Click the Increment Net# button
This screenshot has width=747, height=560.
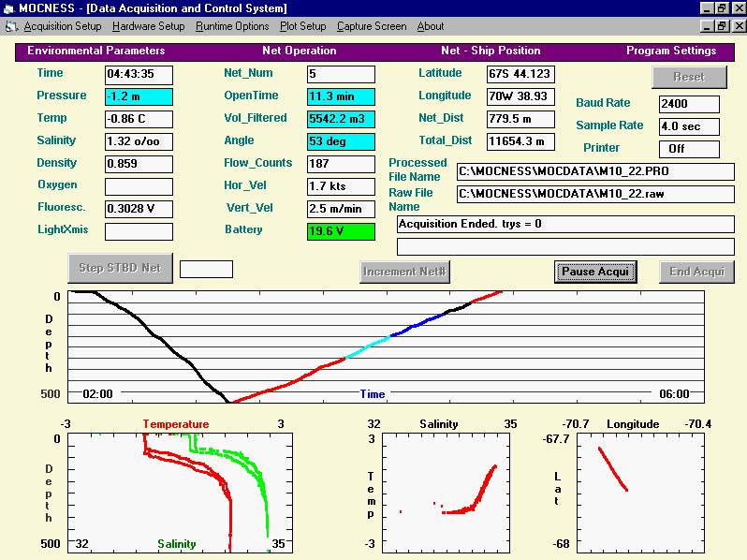coord(404,272)
